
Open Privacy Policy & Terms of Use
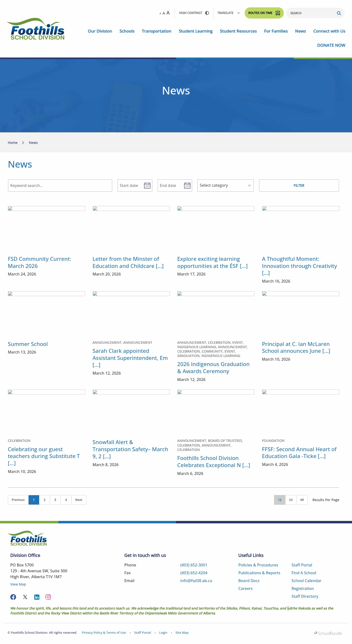pos(104,632)
